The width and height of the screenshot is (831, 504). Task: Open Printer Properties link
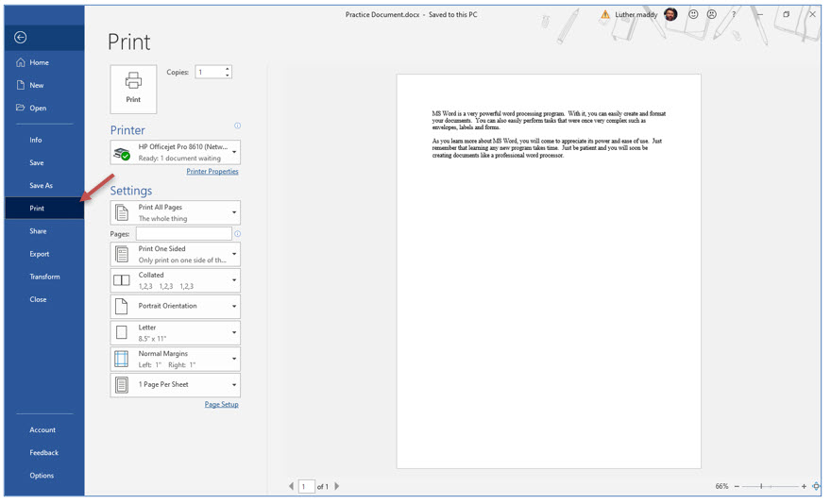point(213,172)
